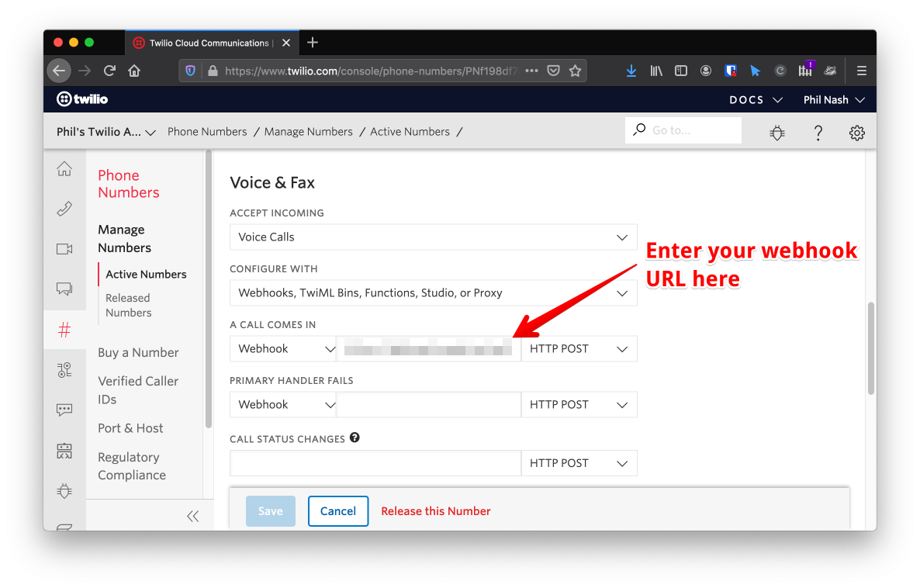Open the Programmable Voice phone icon

(64, 209)
